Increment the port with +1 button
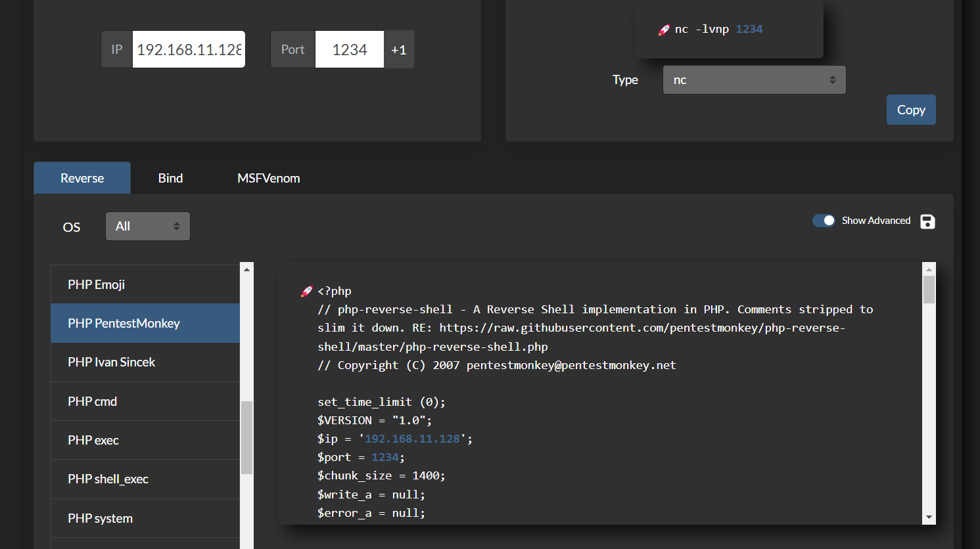 (x=399, y=49)
